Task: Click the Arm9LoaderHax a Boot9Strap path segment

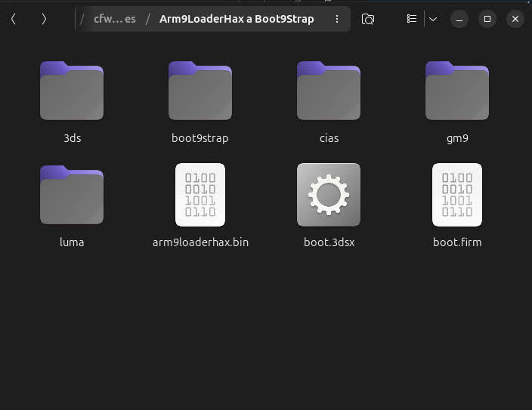Action: click(237, 19)
